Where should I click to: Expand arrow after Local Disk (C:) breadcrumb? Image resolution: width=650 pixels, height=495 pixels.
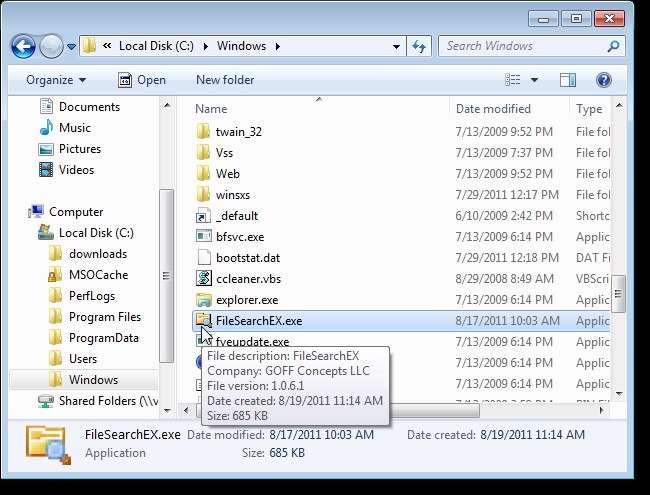point(206,46)
